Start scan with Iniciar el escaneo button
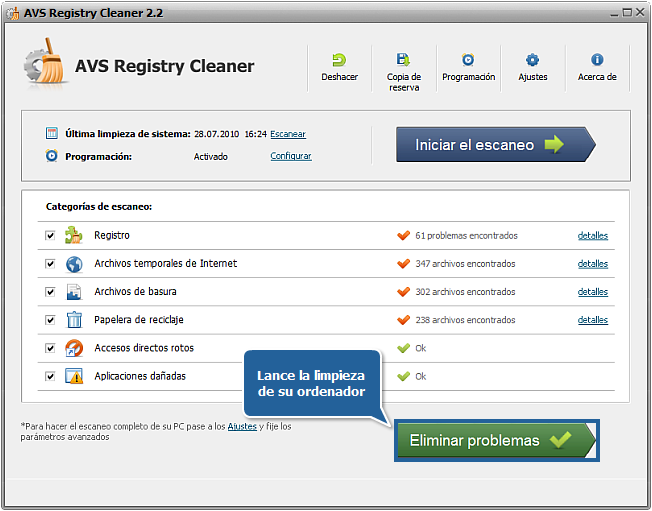The image size is (652, 511). tap(496, 144)
